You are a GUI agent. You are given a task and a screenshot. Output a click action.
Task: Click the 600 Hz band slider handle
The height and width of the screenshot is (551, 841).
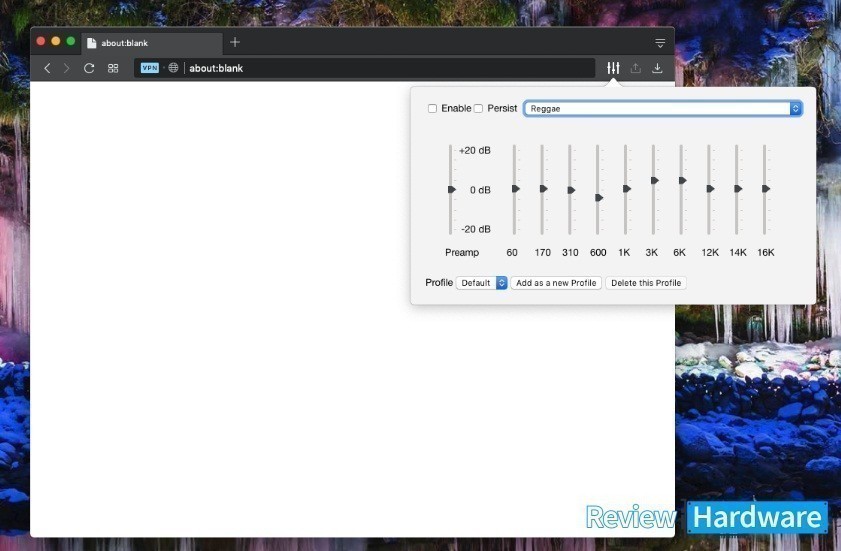pyautogui.click(x=599, y=198)
